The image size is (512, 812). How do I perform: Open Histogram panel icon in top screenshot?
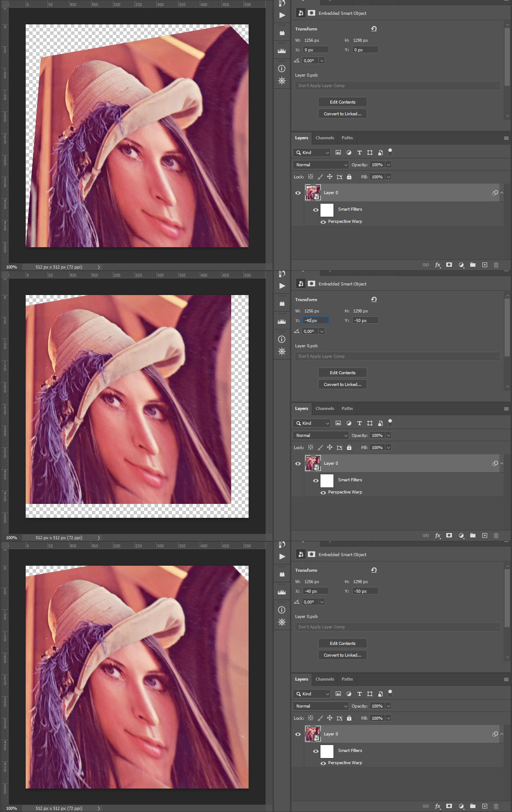pos(282,51)
